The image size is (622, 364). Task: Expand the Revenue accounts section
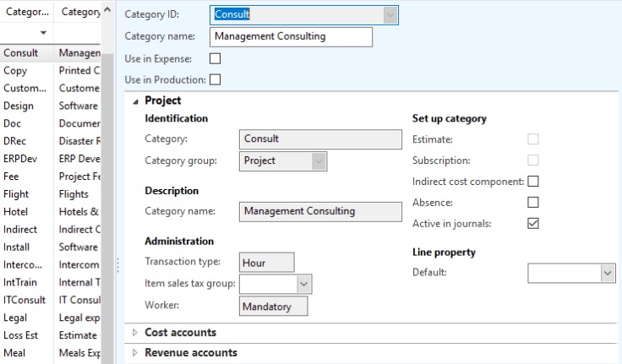coord(135,353)
